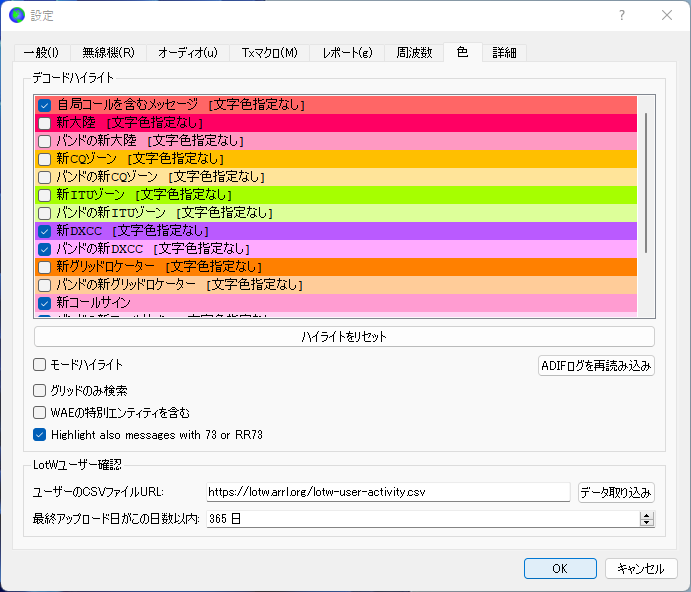
Task: Select the red 自局コールを含むメッセージ row
Action: point(336,105)
